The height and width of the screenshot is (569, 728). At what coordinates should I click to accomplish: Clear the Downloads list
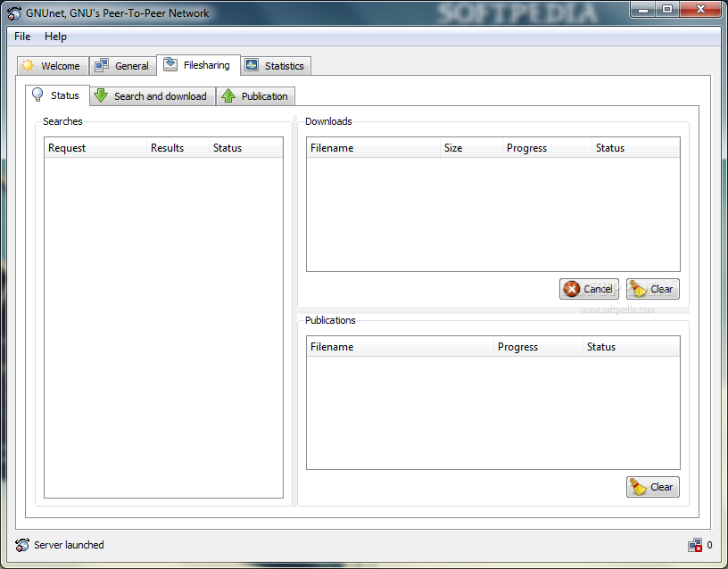click(652, 289)
